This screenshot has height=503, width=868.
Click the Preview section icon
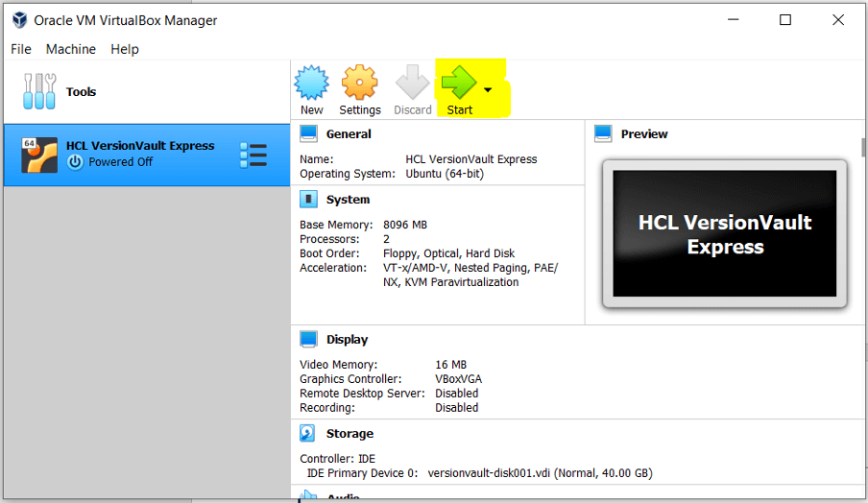pos(603,134)
